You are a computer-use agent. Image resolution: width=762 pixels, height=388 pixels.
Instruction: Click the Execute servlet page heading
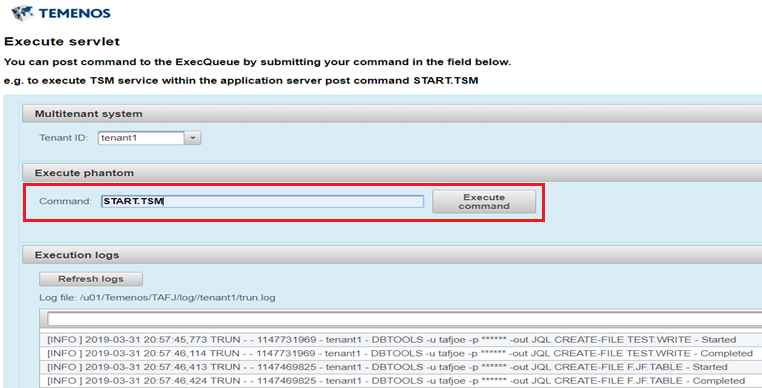point(62,42)
